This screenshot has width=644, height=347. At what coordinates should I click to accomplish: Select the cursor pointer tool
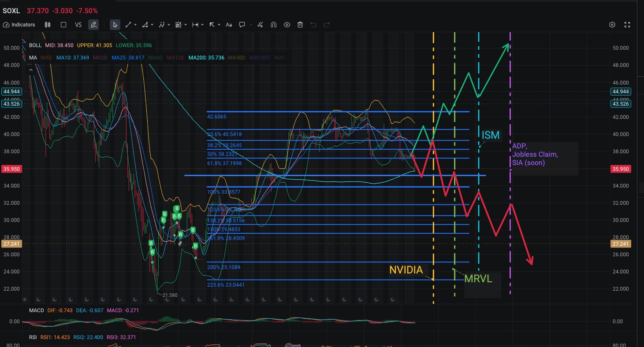(115, 25)
